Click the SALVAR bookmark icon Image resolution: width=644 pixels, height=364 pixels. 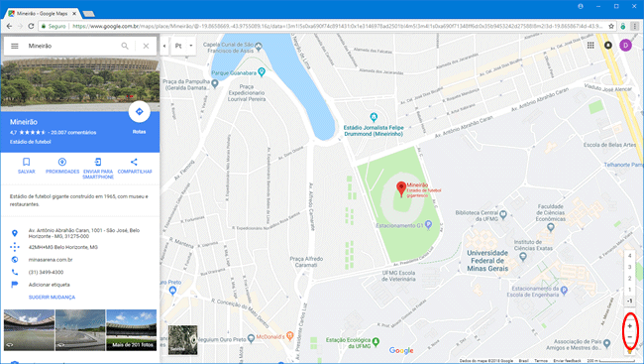pyautogui.click(x=27, y=162)
